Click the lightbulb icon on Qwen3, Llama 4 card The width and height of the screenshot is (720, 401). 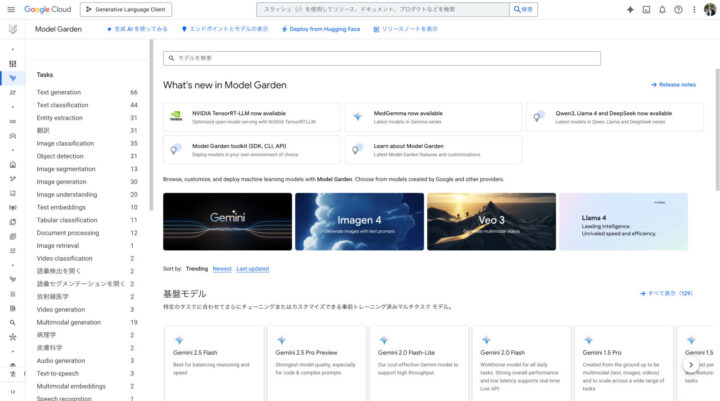(539, 116)
